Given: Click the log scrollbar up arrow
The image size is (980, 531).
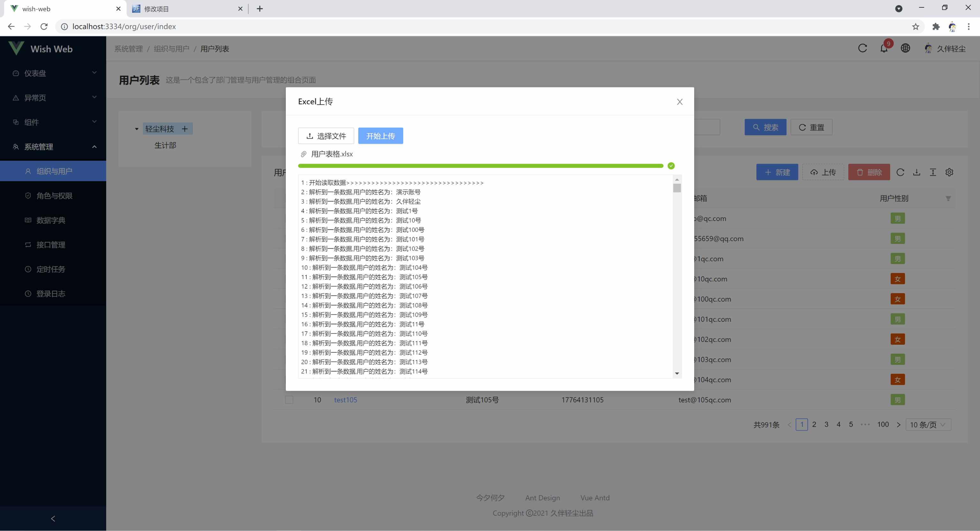Looking at the screenshot, I should pos(677,180).
